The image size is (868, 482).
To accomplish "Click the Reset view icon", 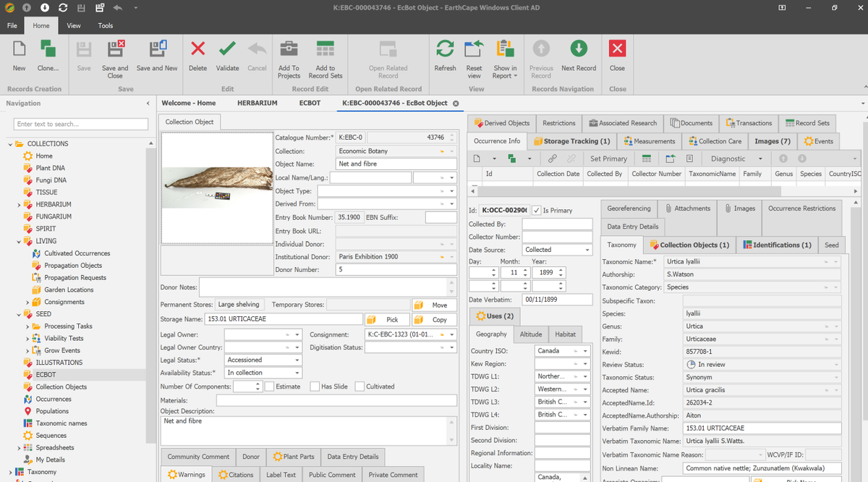I will (474, 49).
